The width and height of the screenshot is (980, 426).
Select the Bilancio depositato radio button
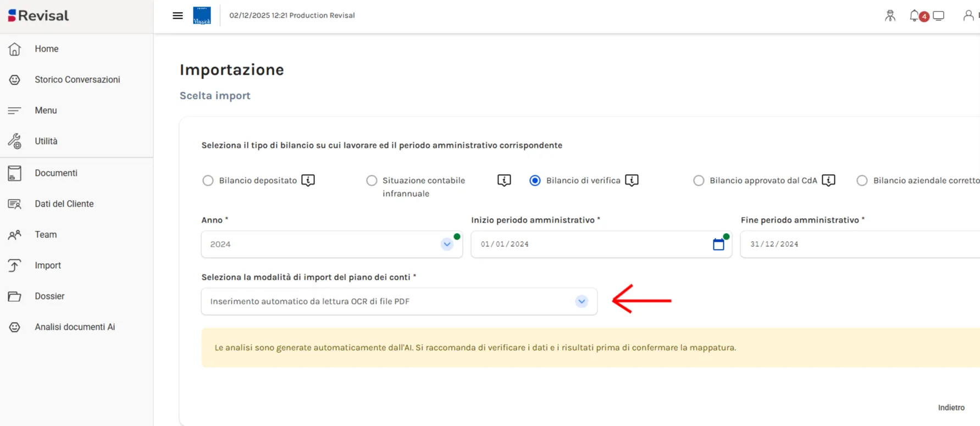[x=208, y=180]
